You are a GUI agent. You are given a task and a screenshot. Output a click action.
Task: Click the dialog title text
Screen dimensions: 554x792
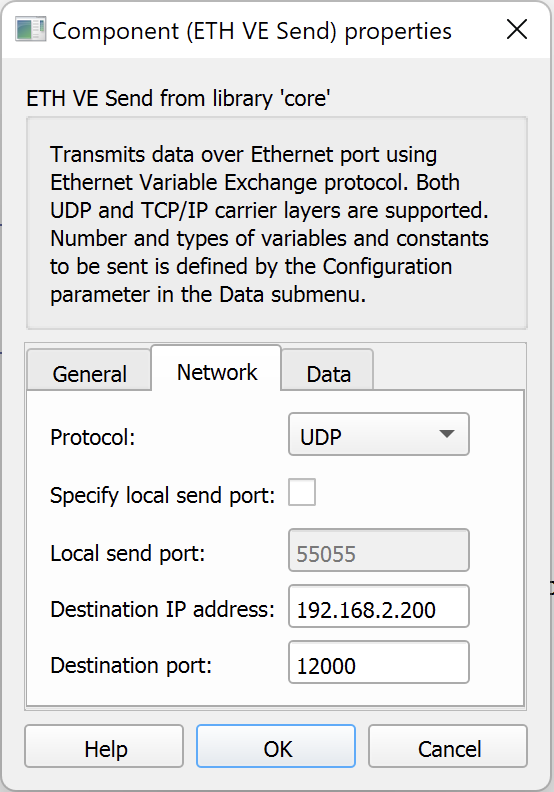pyautogui.click(x=252, y=31)
